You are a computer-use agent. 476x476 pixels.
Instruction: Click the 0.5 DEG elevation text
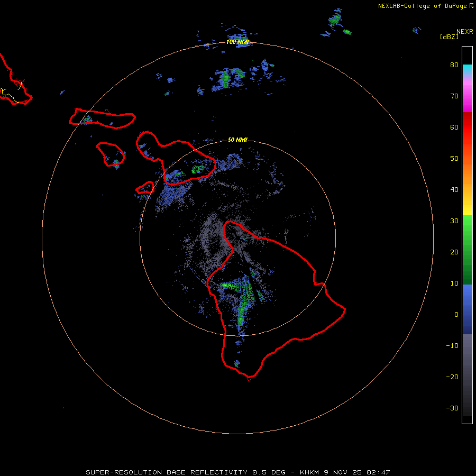pos(269,472)
